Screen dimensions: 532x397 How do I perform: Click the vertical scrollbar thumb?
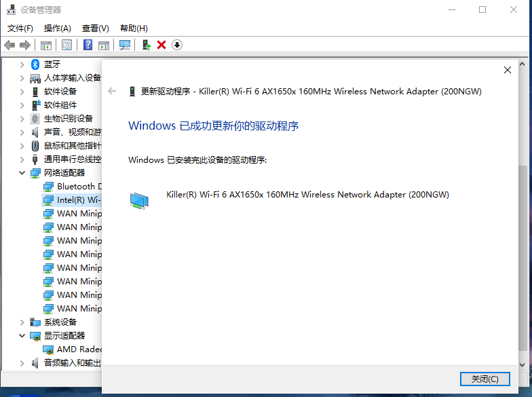click(522, 258)
